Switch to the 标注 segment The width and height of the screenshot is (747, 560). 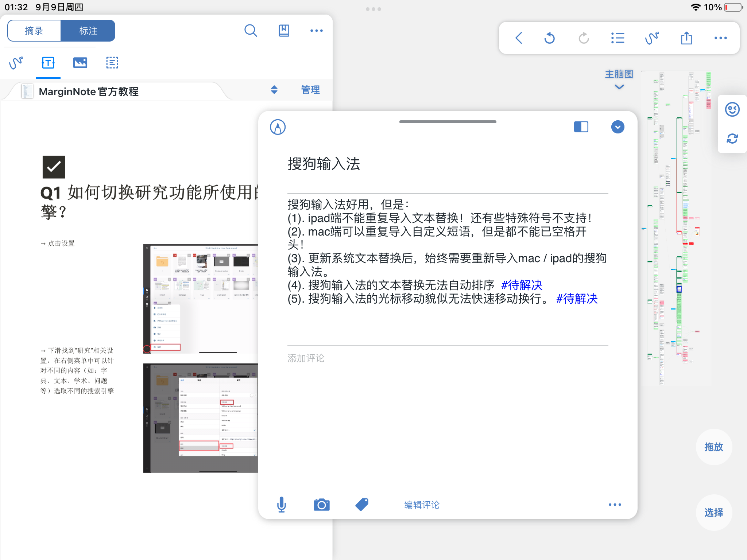[88, 31]
